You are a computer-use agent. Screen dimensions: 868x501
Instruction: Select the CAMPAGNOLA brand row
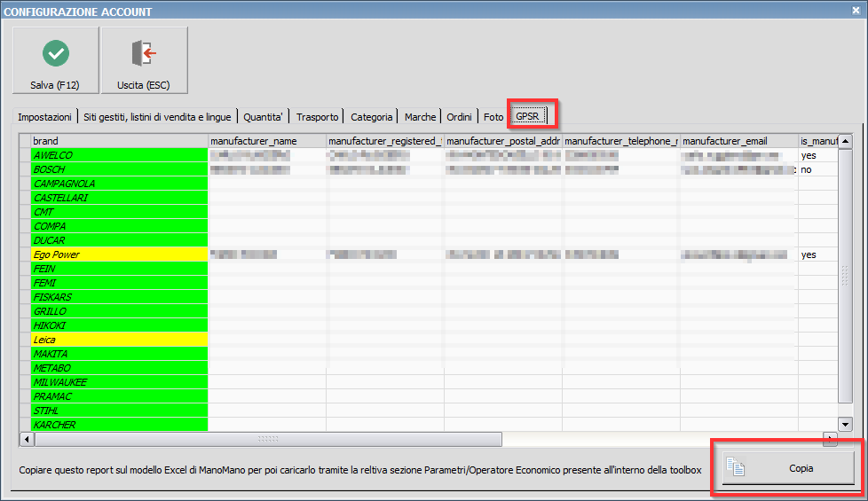(x=120, y=184)
